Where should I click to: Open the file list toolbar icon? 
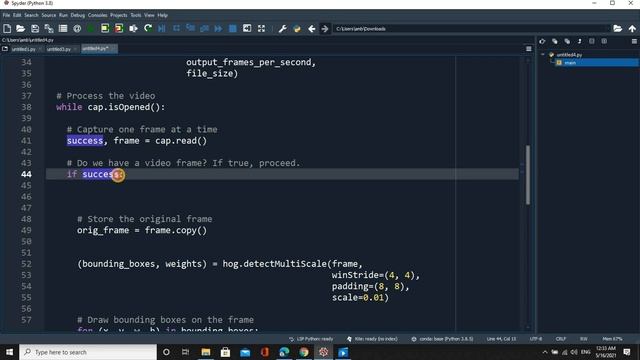[63, 29]
